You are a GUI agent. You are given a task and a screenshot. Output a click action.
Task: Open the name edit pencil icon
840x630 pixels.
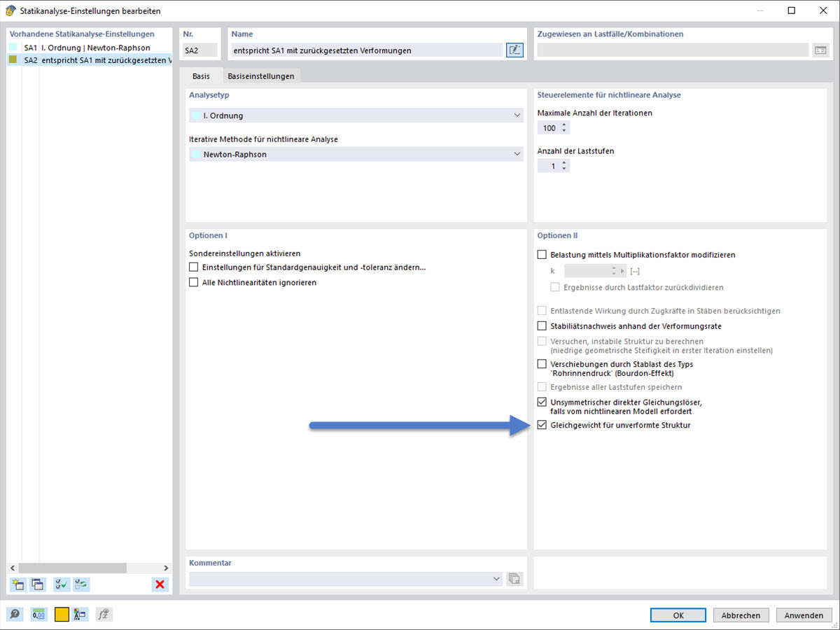pos(514,50)
